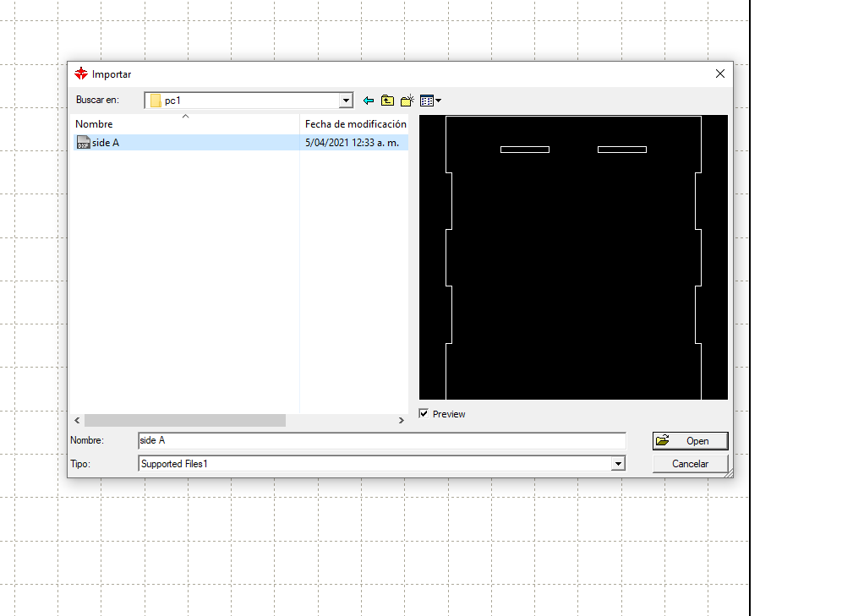The width and height of the screenshot is (842, 616).
Task: Uncheck the Preview checkbox
Action: [424, 414]
